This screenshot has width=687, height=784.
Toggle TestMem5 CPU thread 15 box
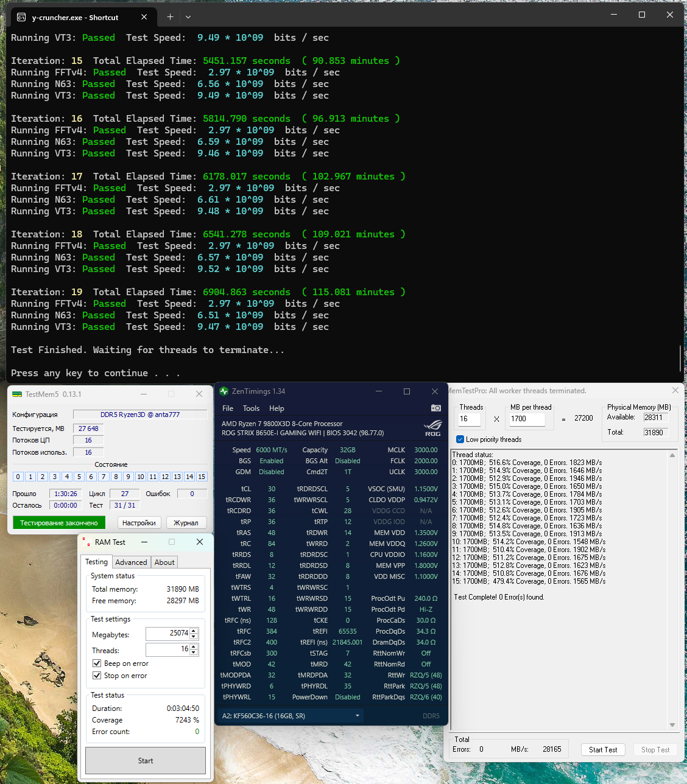click(x=202, y=477)
